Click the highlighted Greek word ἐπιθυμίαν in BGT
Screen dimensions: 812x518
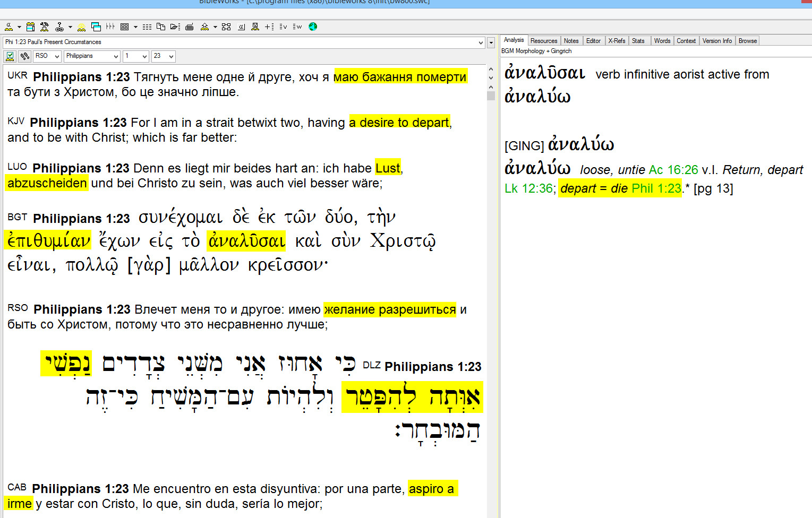coord(48,241)
